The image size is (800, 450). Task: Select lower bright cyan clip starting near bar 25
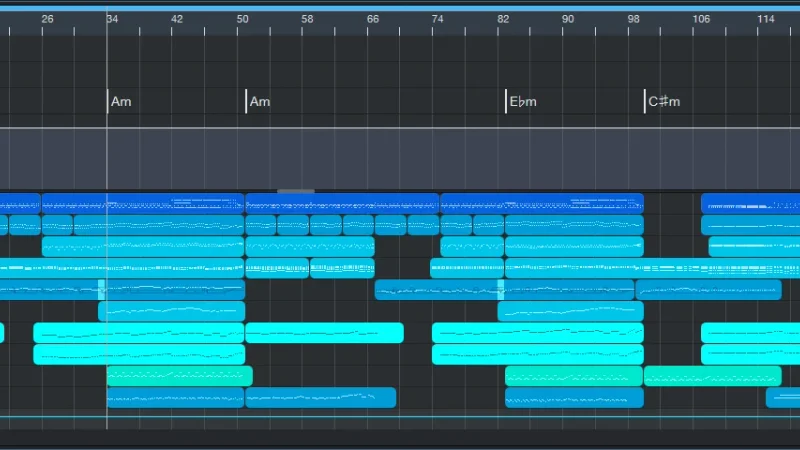[139, 354]
